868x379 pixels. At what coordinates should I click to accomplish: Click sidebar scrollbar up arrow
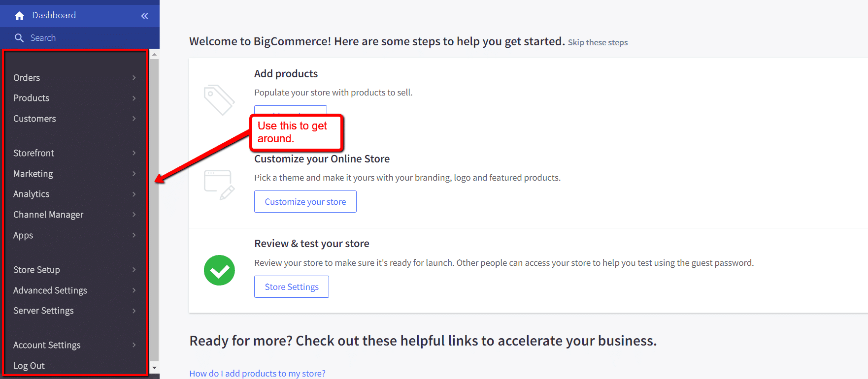click(154, 55)
